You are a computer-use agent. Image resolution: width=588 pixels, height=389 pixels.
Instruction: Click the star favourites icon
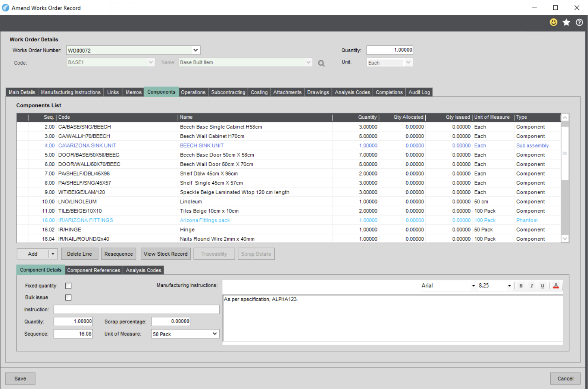(x=566, y=22)
